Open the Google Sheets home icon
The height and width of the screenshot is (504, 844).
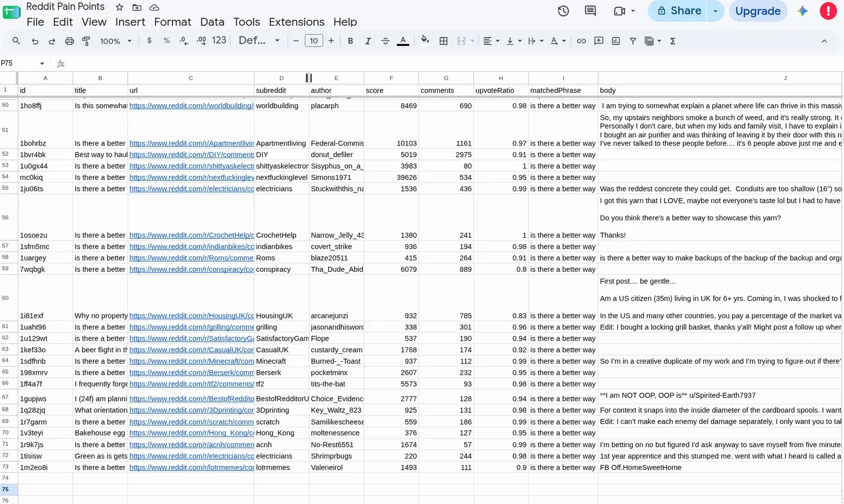tap(11, 12)
